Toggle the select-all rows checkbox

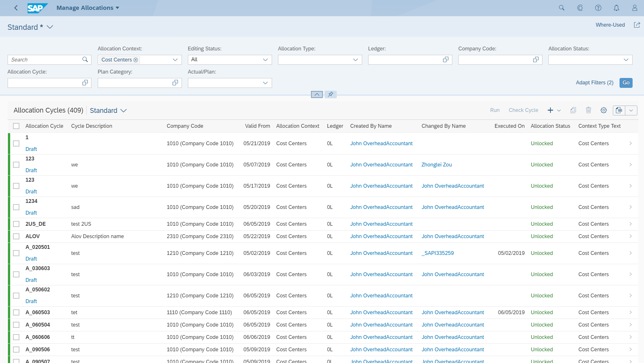point(16,126)
